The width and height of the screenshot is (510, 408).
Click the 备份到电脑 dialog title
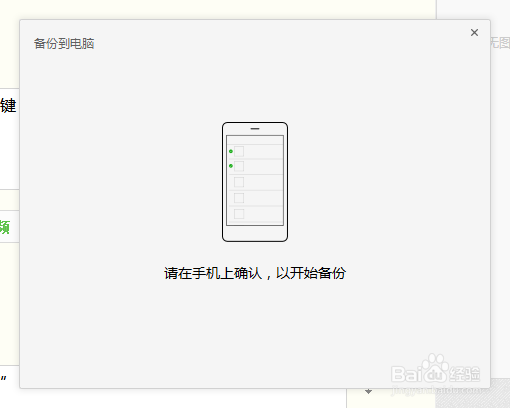[x=64, y=44]
